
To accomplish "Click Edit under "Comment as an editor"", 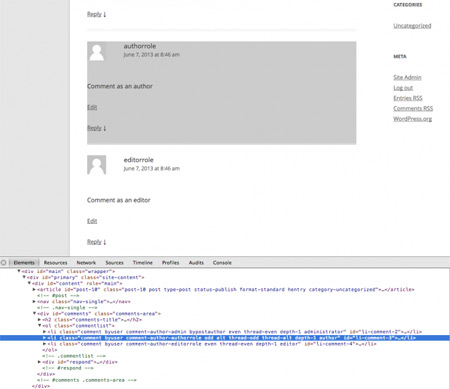I will pyautogui.click(x=92, y=221).
